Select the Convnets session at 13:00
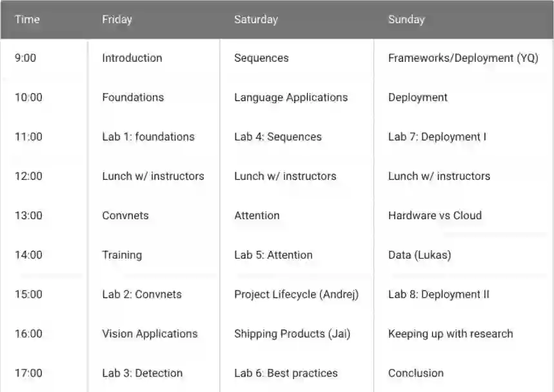 [125, 215]
